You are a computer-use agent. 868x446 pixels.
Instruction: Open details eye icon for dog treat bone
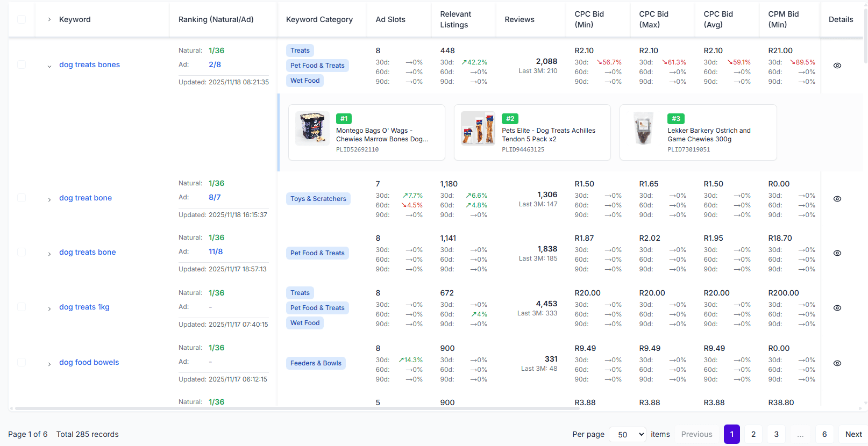point(837,199)
